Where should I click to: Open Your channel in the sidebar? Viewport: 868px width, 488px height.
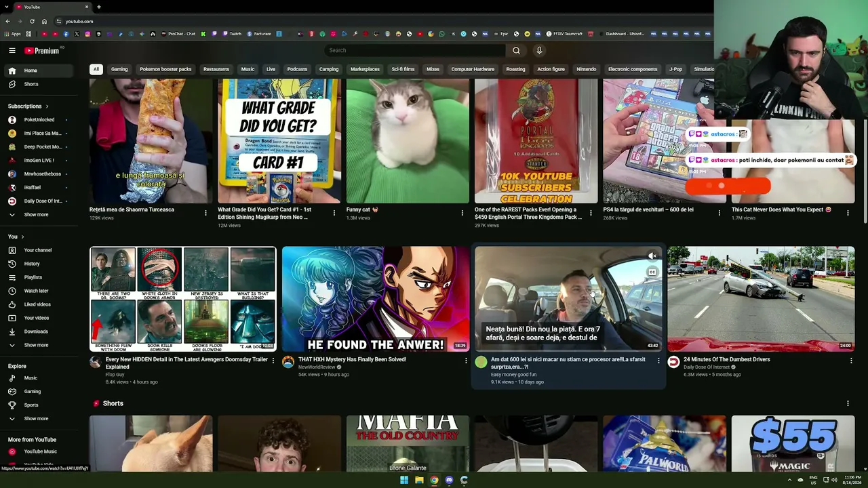(39, 250)
